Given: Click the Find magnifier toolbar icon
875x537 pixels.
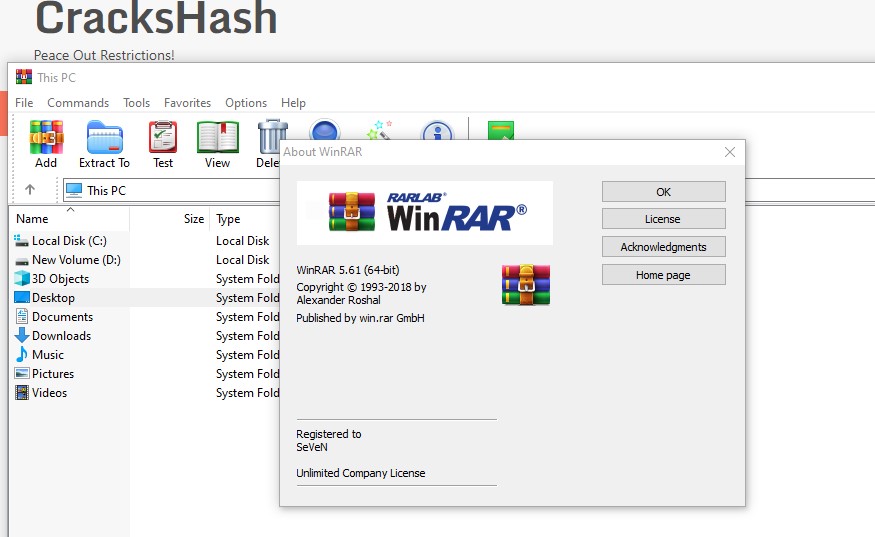Looking at the screenshot, I should click(324, 130).
